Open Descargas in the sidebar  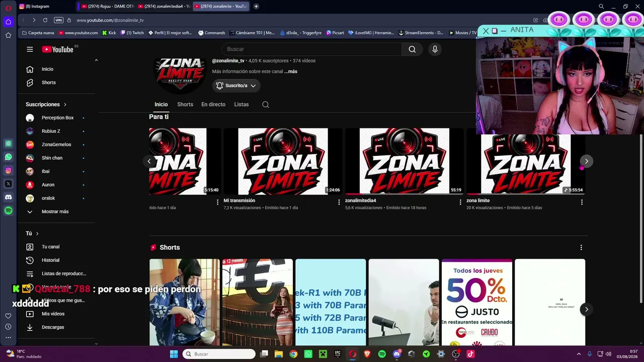[53, 327]
